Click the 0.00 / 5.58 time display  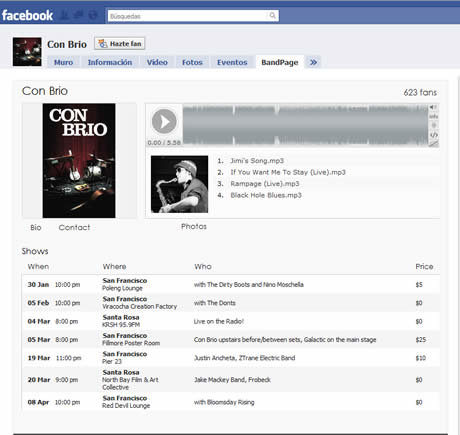(x=164, y=143)
